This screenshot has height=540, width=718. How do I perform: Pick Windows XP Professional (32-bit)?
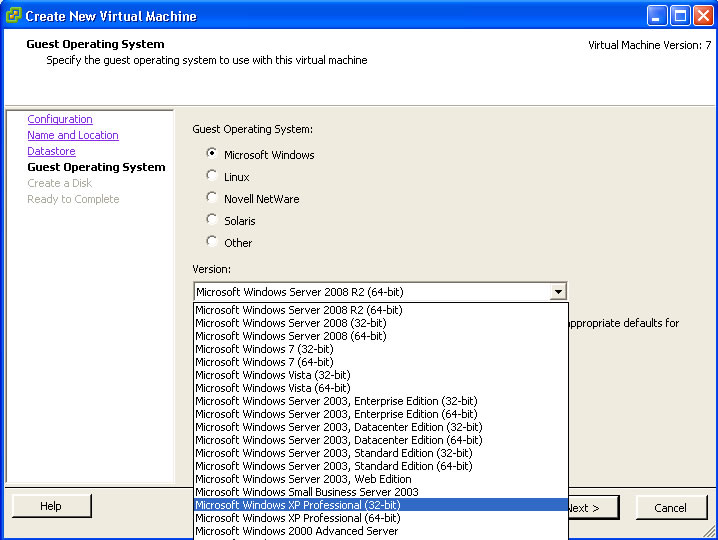tap(381, 505)
